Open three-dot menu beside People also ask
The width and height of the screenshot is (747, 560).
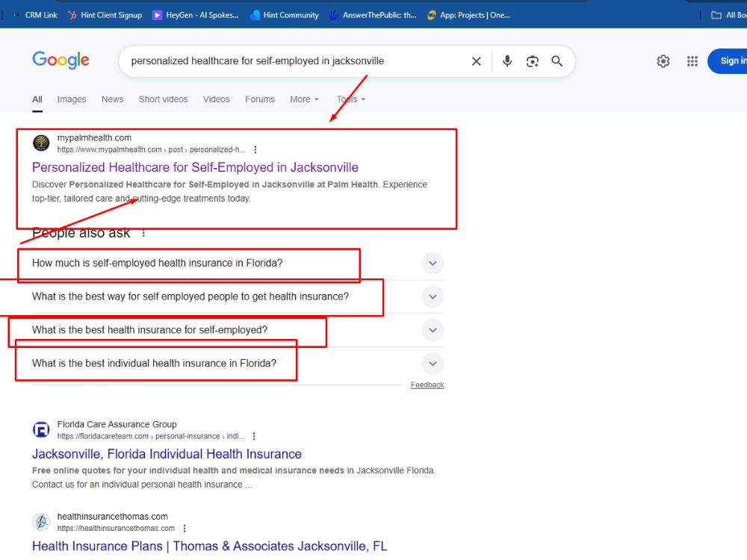pyautogui.click(x=143, y=233)
